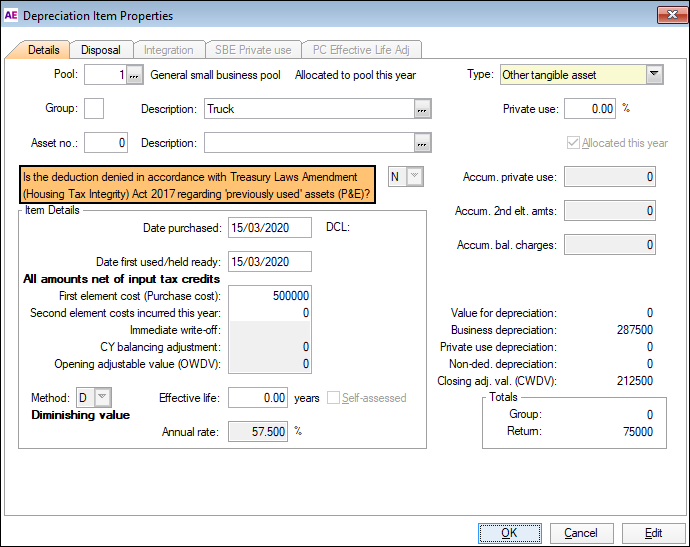Screen dimensions: 690x547
Task: Open the Method D dropdown
Action: click(x=102, y=398)
